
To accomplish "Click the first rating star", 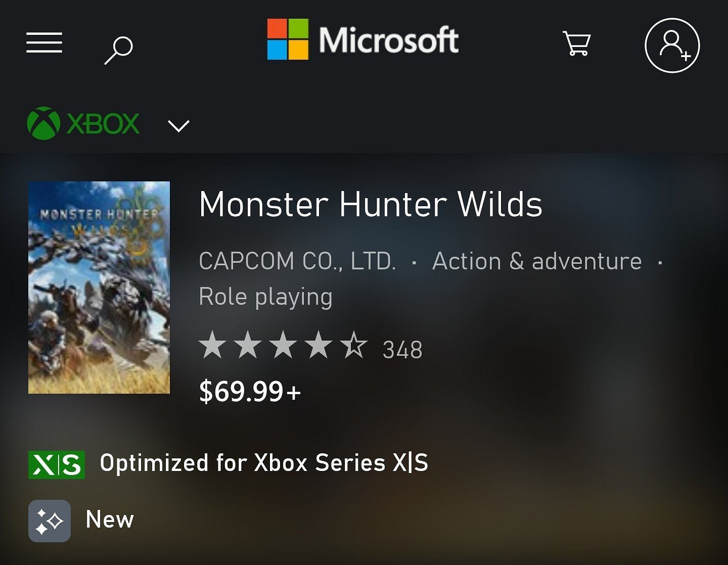I will (x=212, y=346).
